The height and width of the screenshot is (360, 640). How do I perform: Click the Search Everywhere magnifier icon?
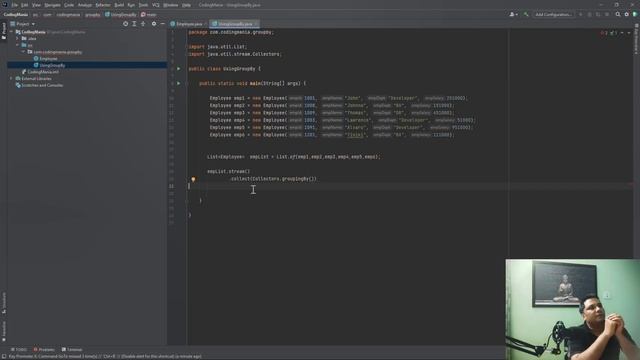point(618,14)
